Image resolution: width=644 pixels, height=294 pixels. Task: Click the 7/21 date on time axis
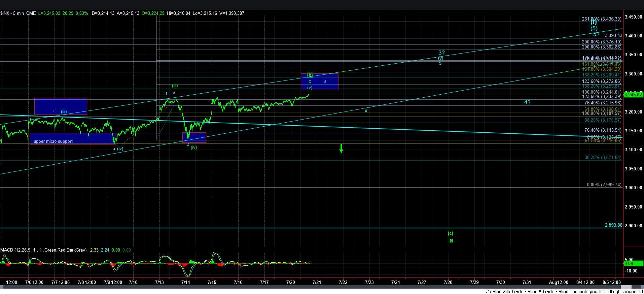pos(317,282)
